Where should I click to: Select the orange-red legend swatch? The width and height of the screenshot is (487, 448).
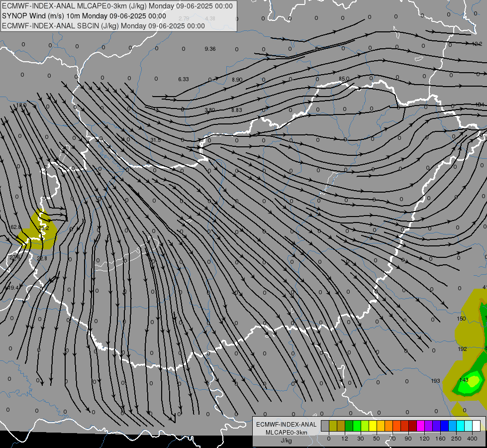click(397, 426)
